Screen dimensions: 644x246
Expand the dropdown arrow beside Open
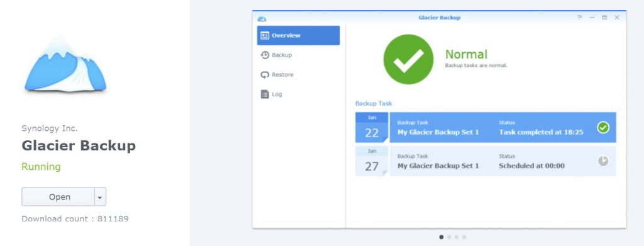(x=100, y=197)
